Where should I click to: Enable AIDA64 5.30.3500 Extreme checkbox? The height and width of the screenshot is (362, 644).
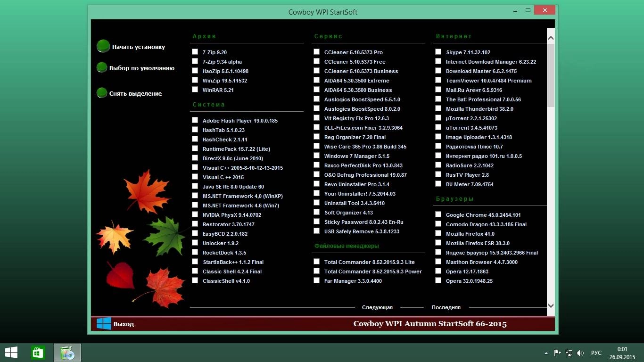pyautogui.click(x=317, y=80)
